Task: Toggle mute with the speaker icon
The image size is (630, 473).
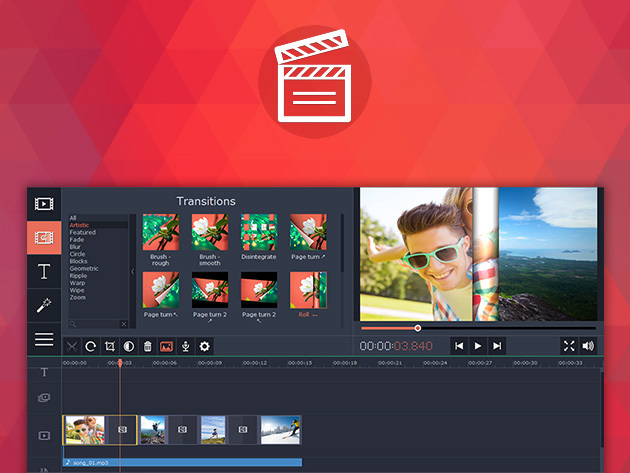Action: tap(588, 345)
